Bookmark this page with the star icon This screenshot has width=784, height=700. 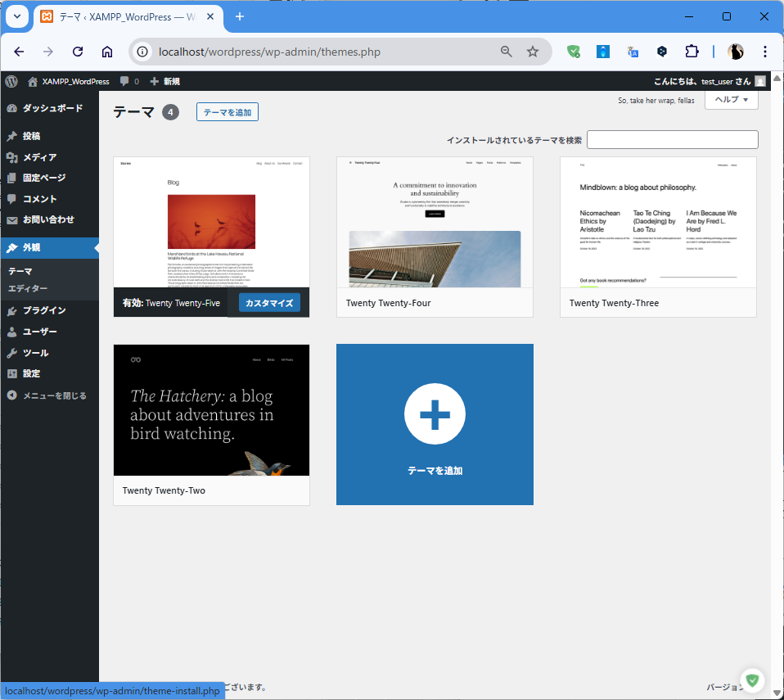(x=533, y=52)
